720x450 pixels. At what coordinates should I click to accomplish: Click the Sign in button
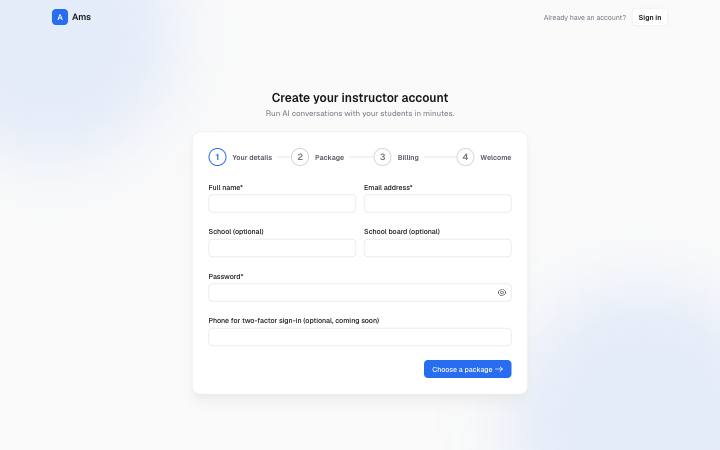[x=650, y=17]
